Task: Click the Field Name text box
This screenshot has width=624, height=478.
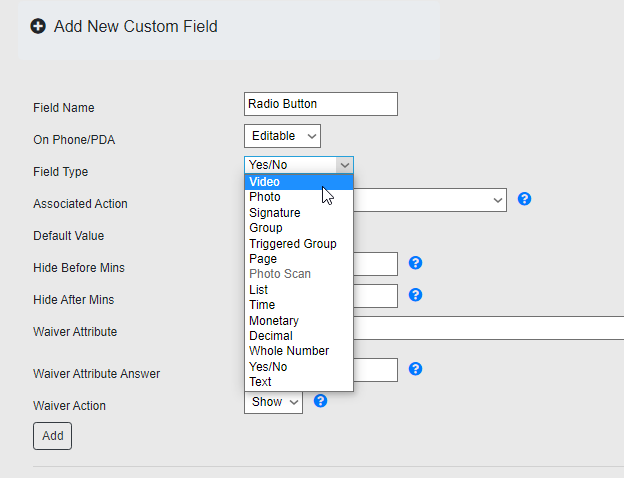Action: (x=320, y=103)
